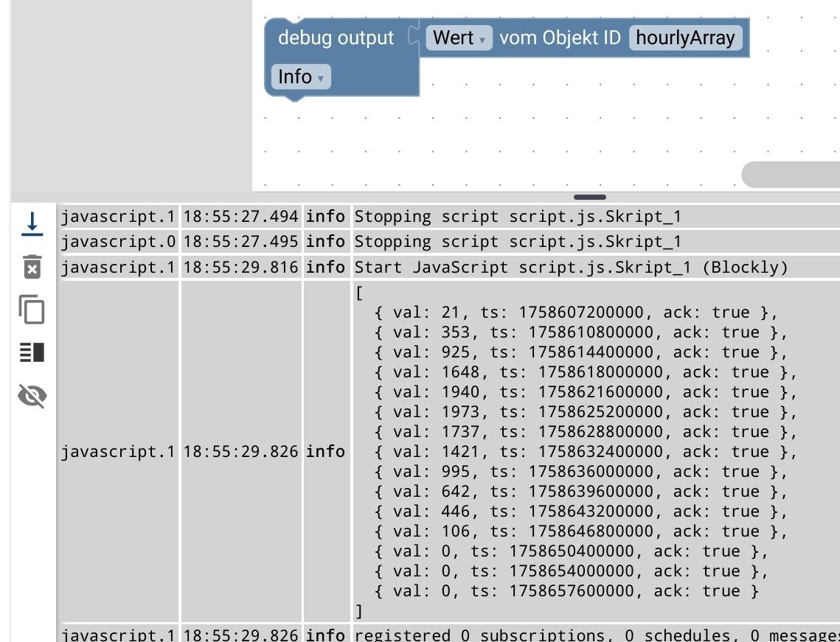Click the 18:55:29.826 timestamp of array entry
Image resolution: width=840 pixels, height=642 pixels.
(240, 451)
